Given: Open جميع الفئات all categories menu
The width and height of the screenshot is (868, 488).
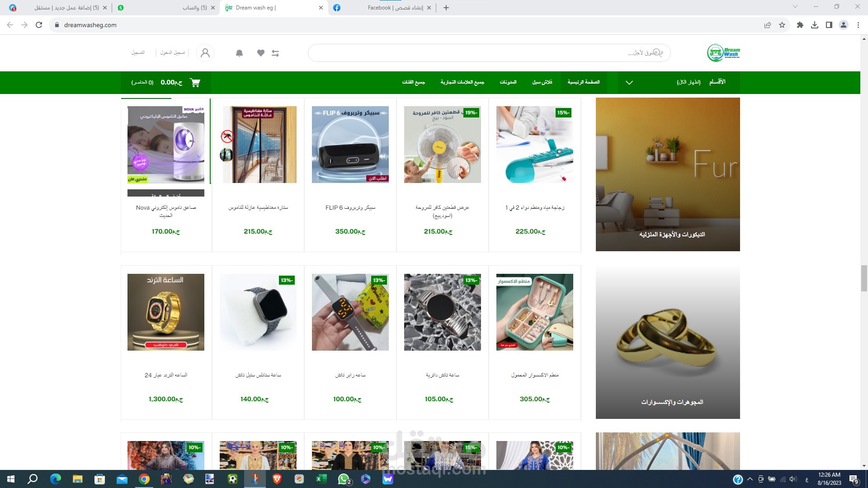Looking at the screenshot, I should pos(414,82).
